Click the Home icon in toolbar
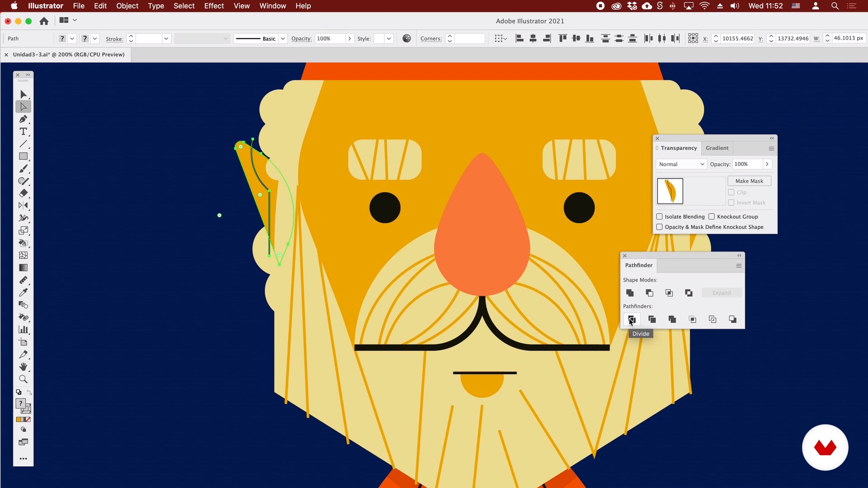This screenshot has width=868, height=488. click(x=44, y=21)
